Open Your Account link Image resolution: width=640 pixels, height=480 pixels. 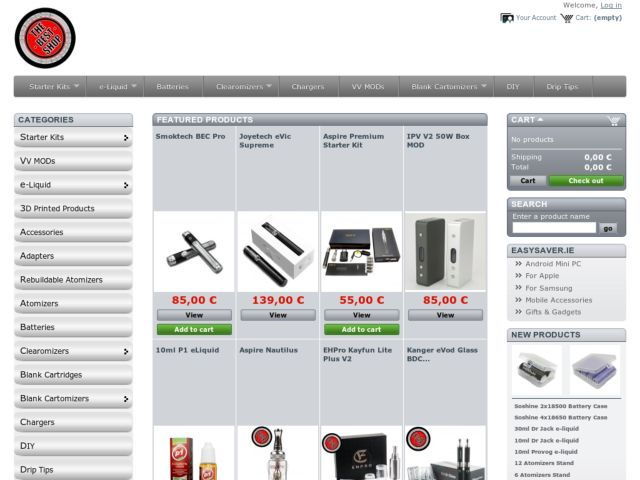tap(536, 18)
